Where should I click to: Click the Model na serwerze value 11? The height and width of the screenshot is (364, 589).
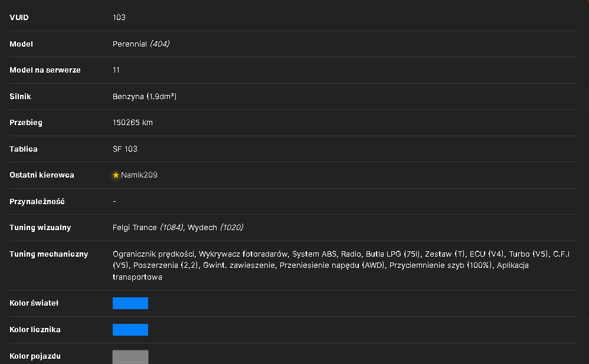116,70
